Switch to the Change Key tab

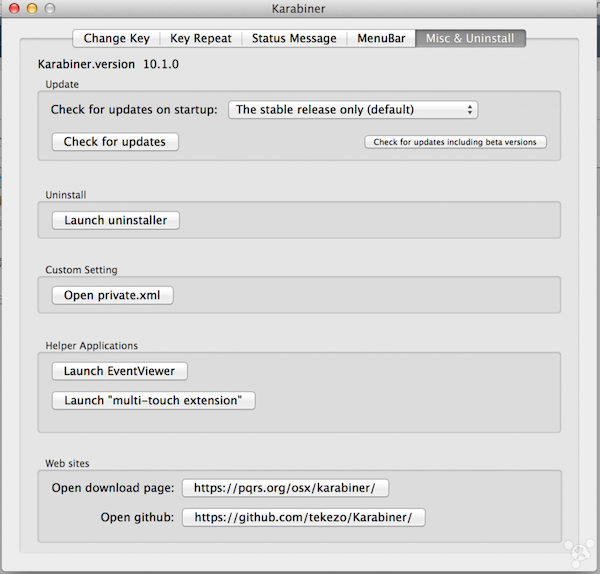click(116, 38)
